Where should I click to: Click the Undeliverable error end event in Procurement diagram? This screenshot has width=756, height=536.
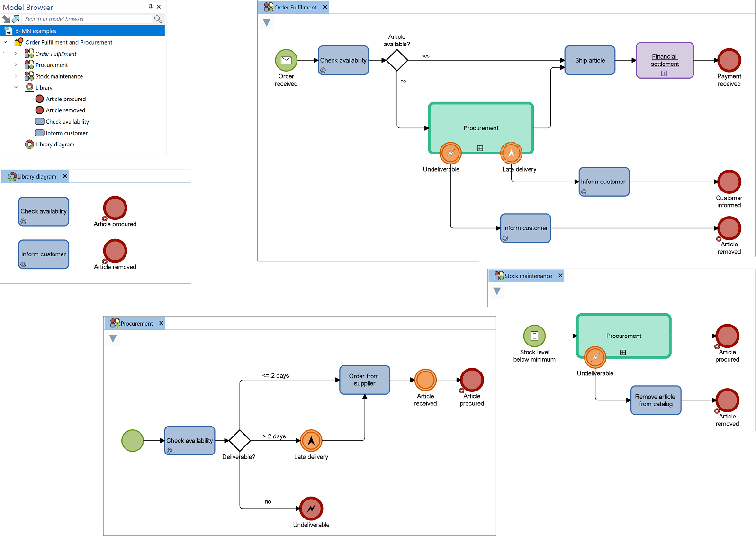pos(311,509)
